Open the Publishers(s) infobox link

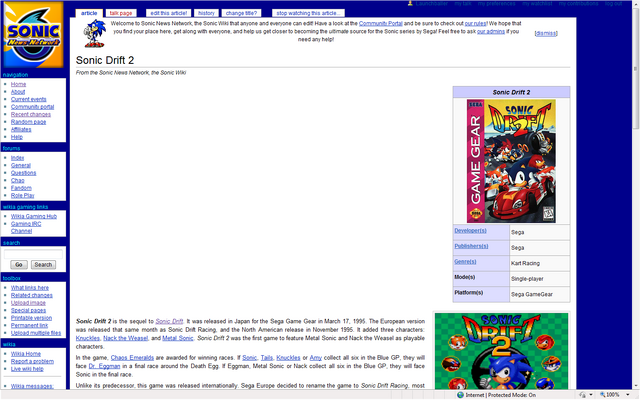click(x=471, y=246)
